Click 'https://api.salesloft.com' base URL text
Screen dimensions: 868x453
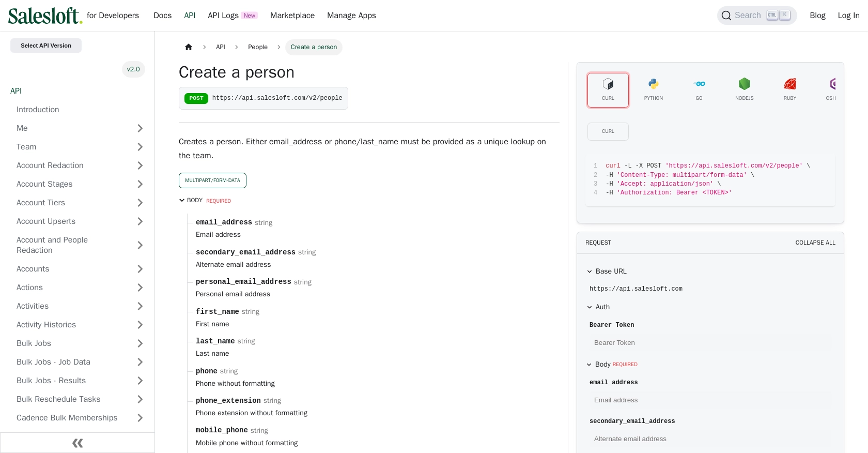tap(636, 289)
